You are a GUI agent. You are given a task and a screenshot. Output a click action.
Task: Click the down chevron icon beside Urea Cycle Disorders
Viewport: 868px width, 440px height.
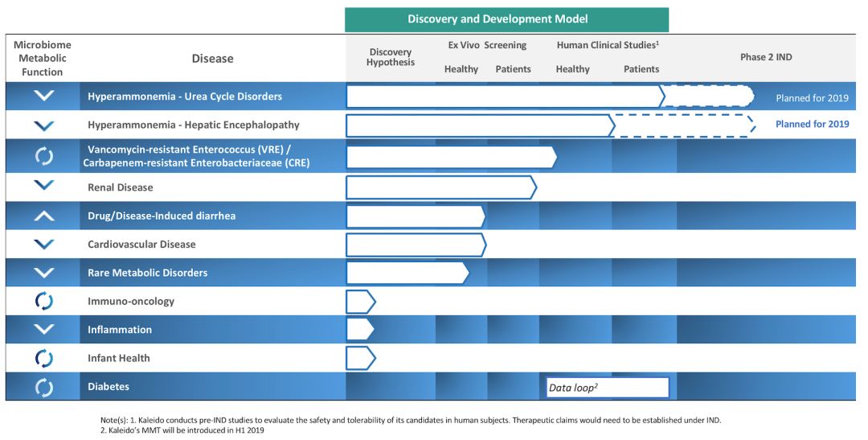tap(43, 95)
